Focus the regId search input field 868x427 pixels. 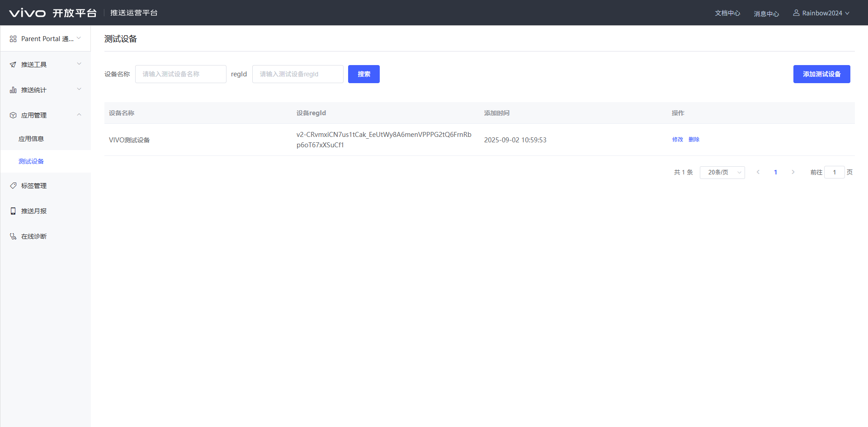[298, 74]
